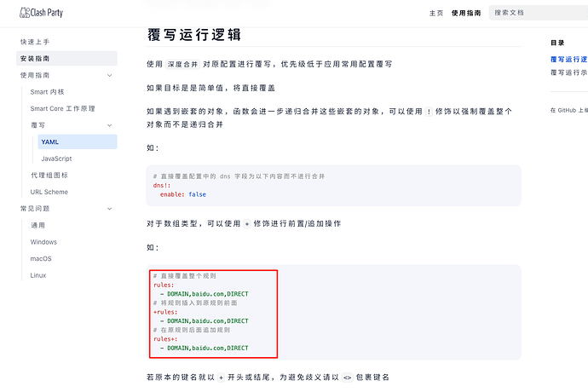The width and height of the screenshot is (588, 392).
Task: Open 常见问题 section in the sidebar
Action: pyautogui.click(x=35, y=209)
